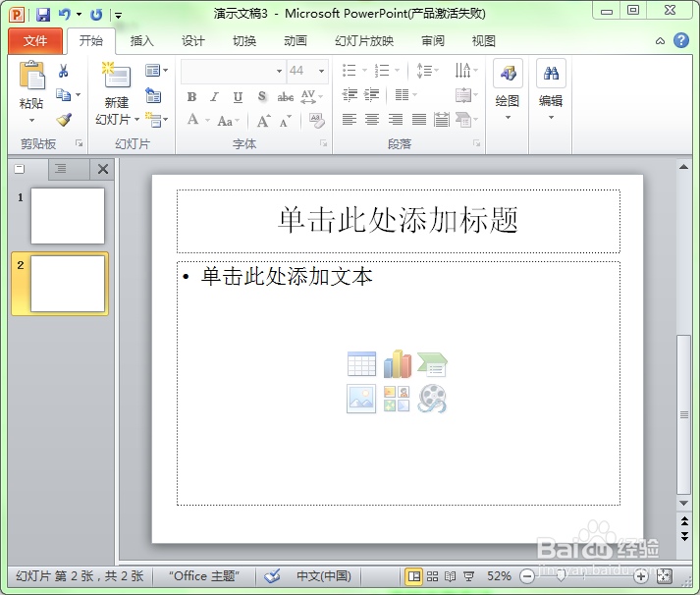Click the Copy icon
This screenshot has height=595, width=700.
[x=63, y=95]
